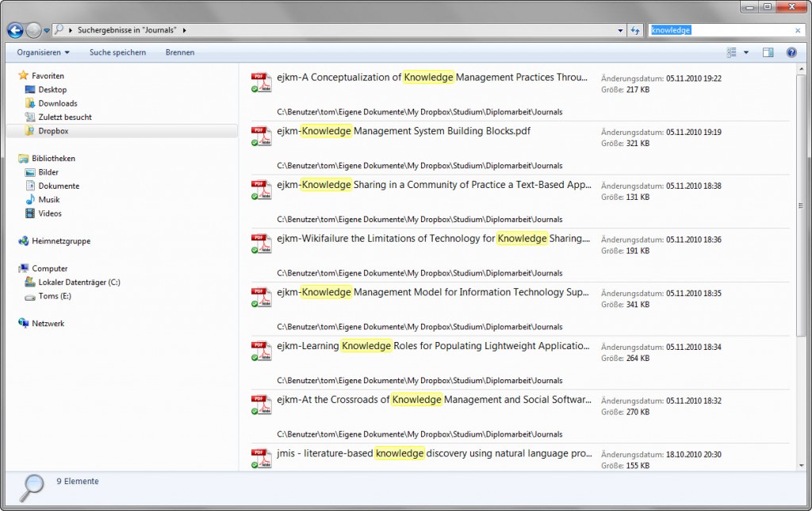Open the Organisieren dropdown menu
This screenshot has width=812, height=511.
tap(44, 52)
